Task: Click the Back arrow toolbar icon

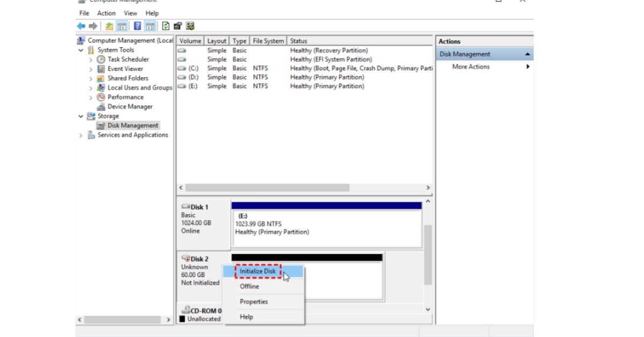Action: [x=81, y=26]
